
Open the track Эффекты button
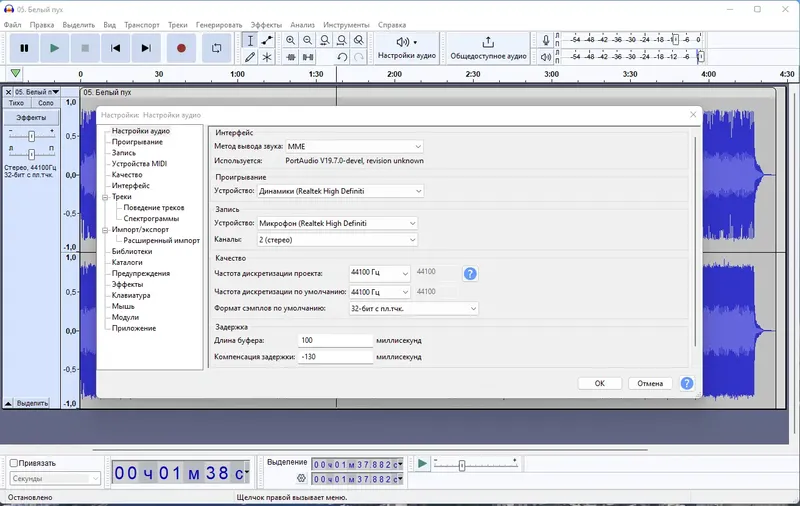pos(31,117)
